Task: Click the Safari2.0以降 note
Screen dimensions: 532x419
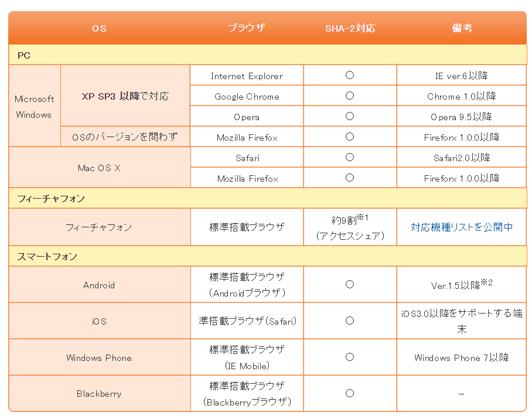Action: tap(462, 158)
